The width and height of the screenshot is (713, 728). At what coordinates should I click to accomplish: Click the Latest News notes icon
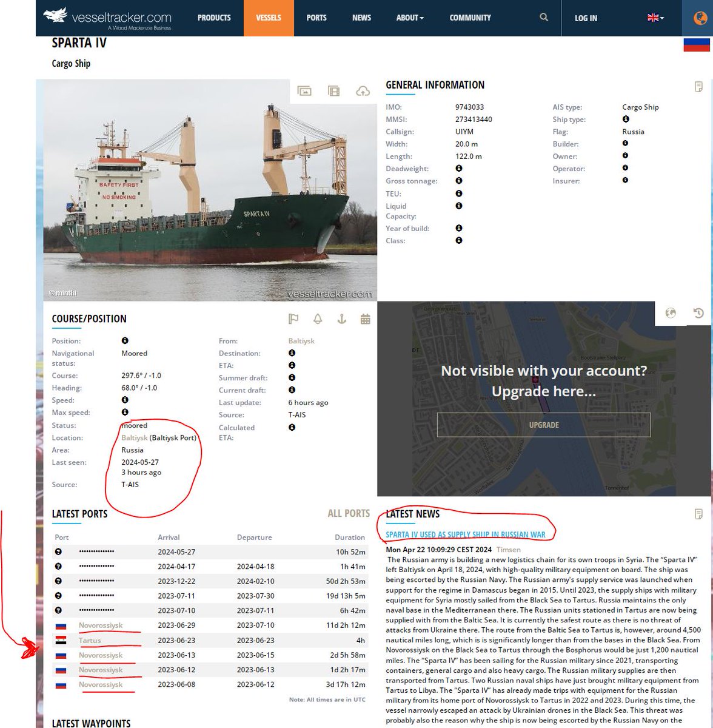coord(698,514)
